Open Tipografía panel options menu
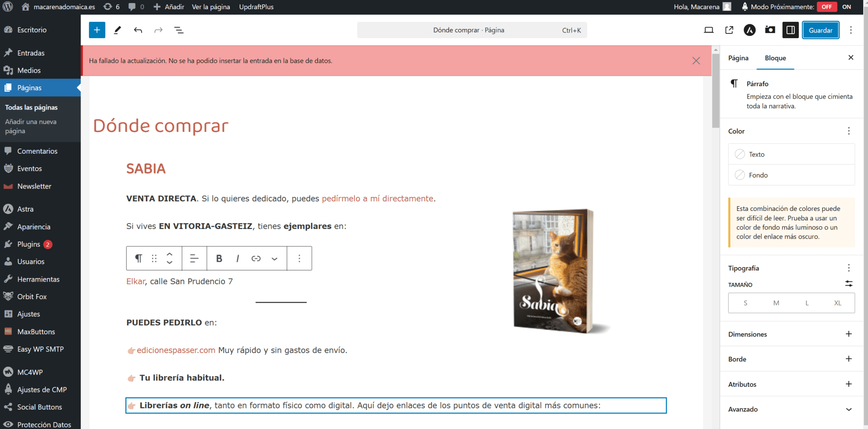Viewport: 868px width, 429px height. click(x=849, y=268)
